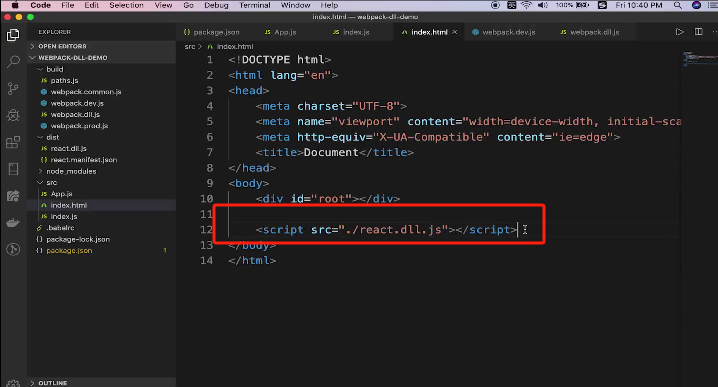718x387 pixels.
Task: Open the Code application menu
Action: pos(40,5)
